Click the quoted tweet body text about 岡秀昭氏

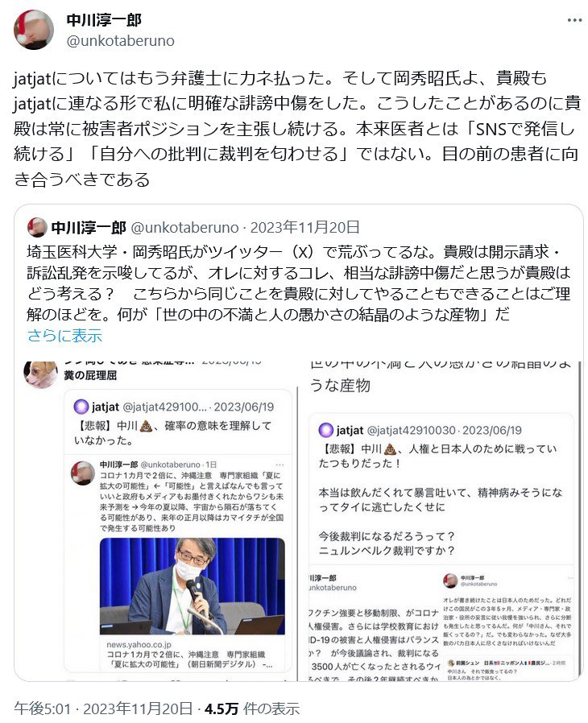298,283
